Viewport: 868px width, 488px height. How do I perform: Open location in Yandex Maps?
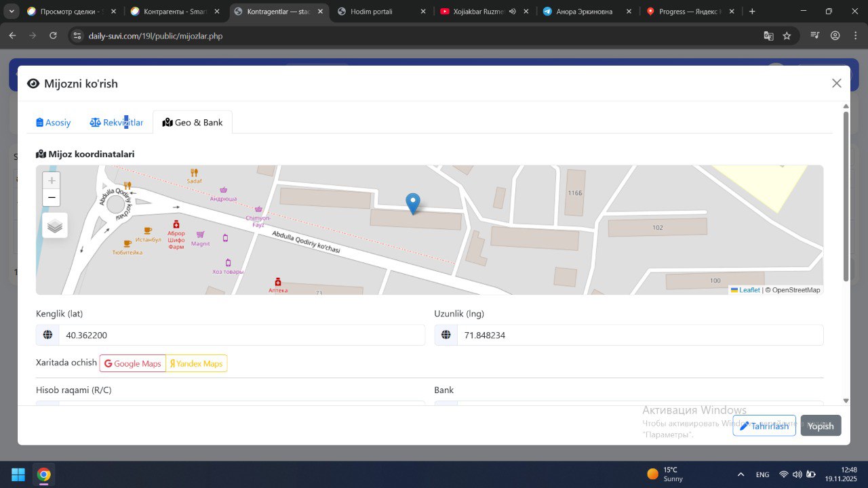coord(197,363)
